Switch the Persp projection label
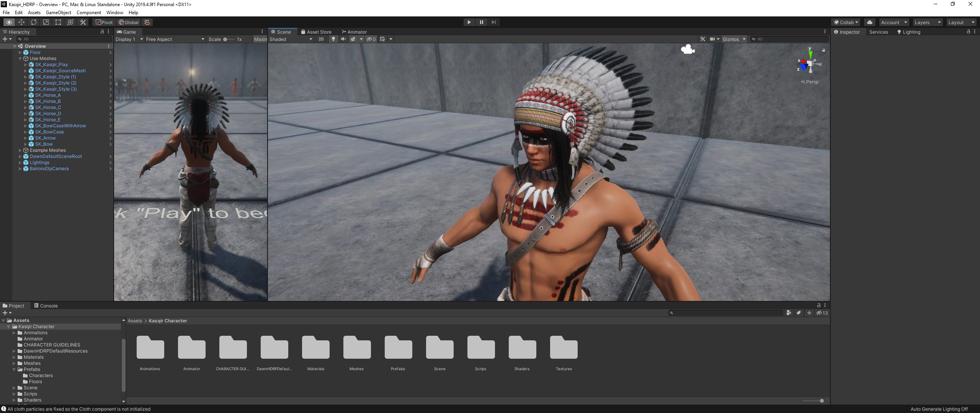This screenshot has height=413, width=980. tap(810, 82)
